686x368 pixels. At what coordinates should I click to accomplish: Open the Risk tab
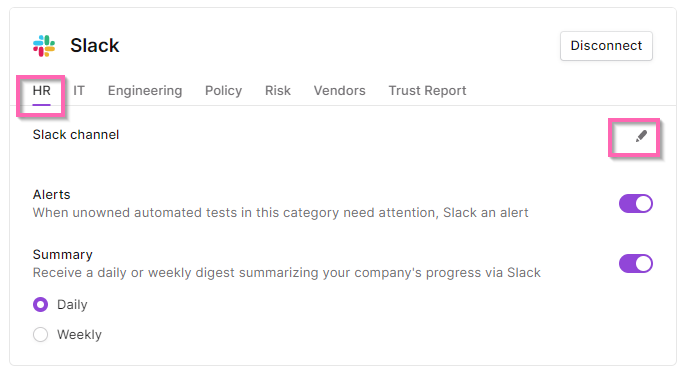click(278, 91)
